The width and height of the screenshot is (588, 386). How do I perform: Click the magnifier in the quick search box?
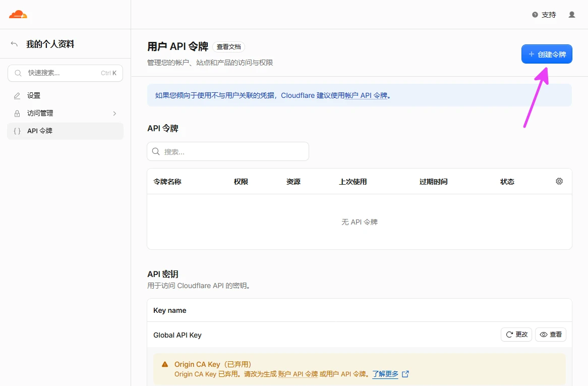(x=18, y=73)
